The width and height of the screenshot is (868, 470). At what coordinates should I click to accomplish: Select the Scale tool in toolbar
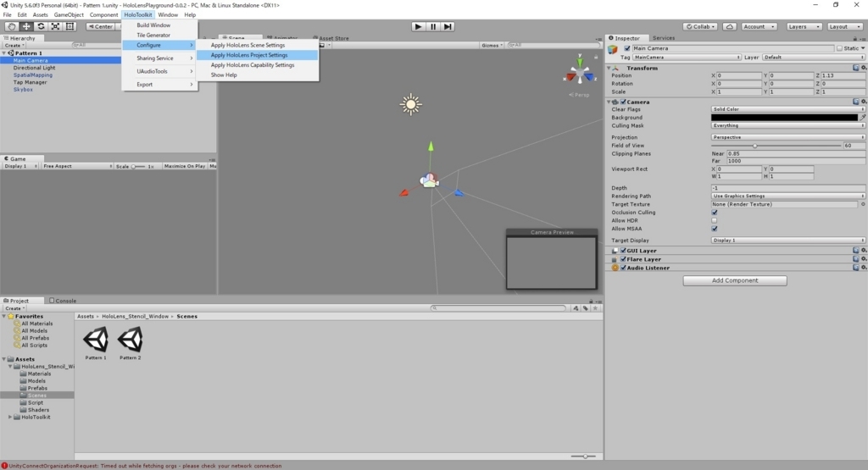pos(55,26)
